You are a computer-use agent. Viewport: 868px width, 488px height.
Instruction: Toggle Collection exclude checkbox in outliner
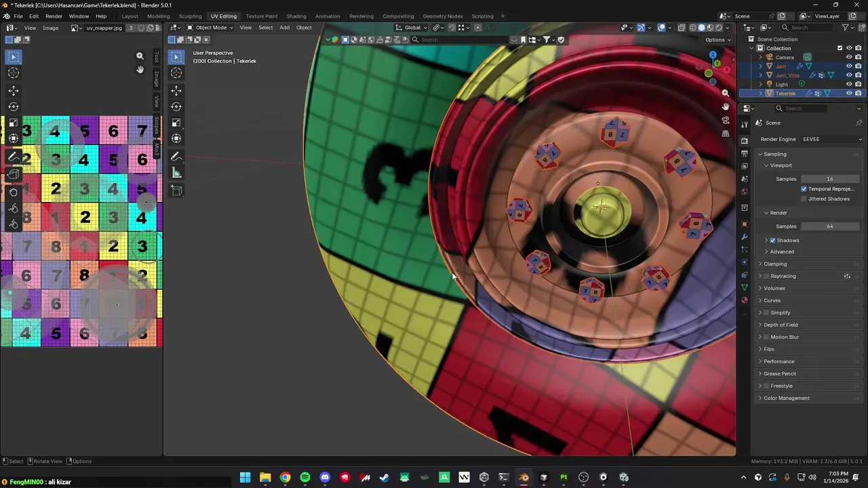point(840,48)
